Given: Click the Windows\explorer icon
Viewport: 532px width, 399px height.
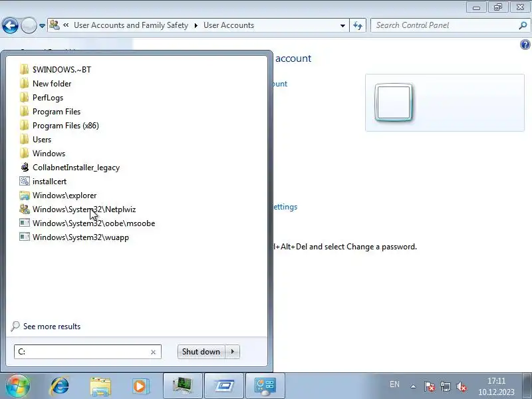Looking at the screenshot, I should [x=25, y=195].
